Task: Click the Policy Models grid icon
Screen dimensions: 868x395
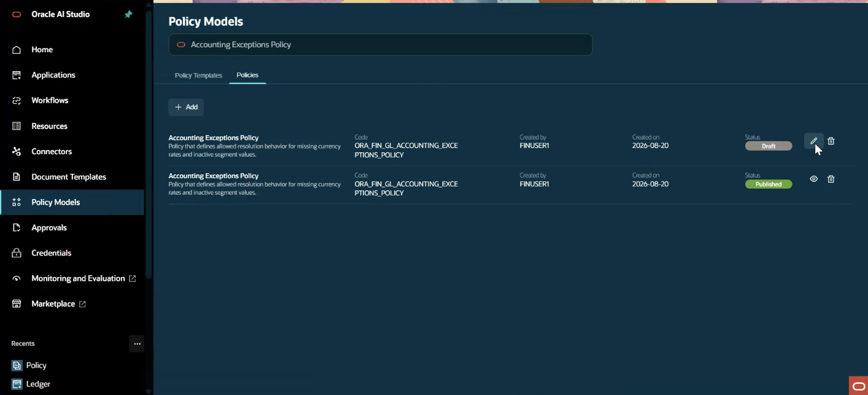Action: click(x=17, y=202)
